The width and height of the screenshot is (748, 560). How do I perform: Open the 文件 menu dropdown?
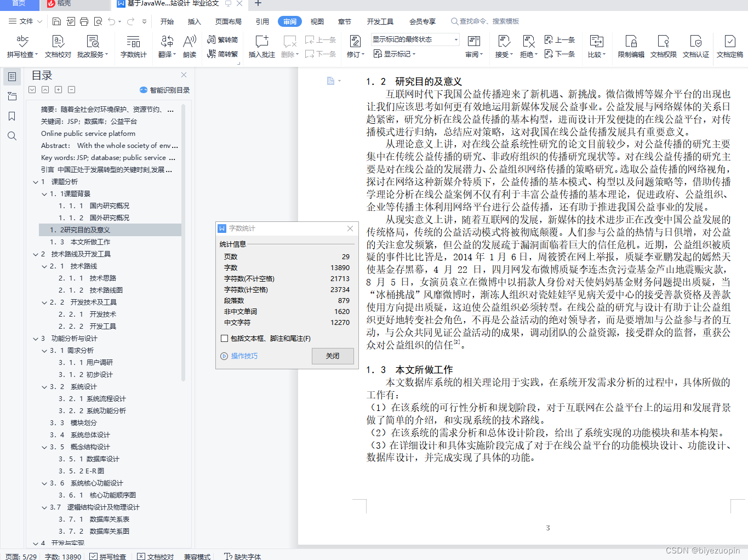(26, 21)
